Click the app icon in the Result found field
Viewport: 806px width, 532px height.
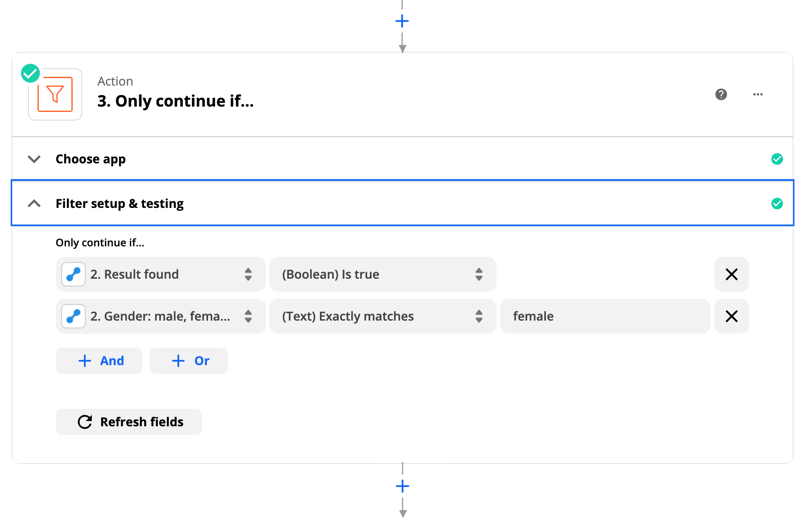(73, 274)
